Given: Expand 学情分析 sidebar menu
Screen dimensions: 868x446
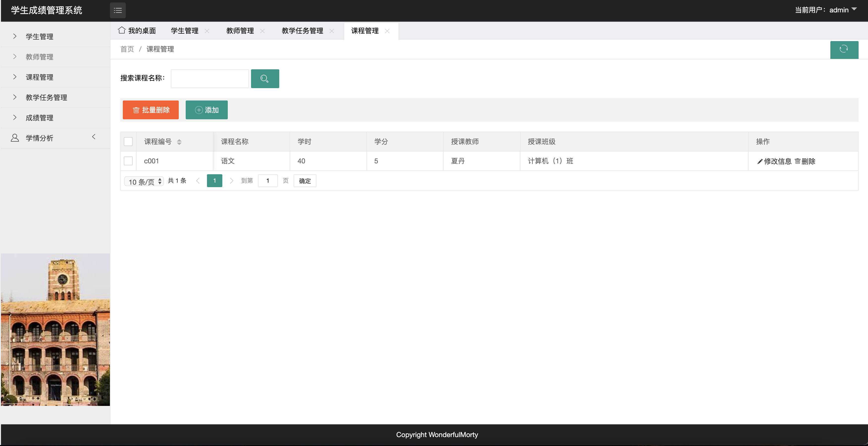Looking at the screenshot, I should (39, 138).
